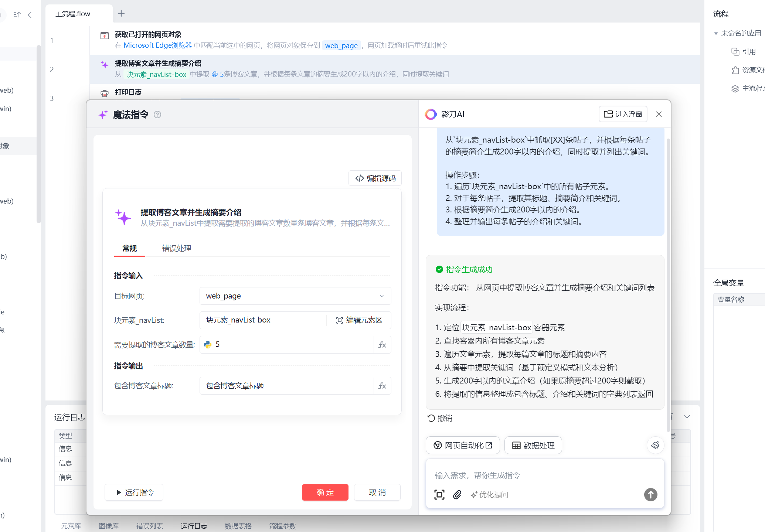
Task: Click the screenshot capture icon in AI input
Action: click(x=439, y=495)
